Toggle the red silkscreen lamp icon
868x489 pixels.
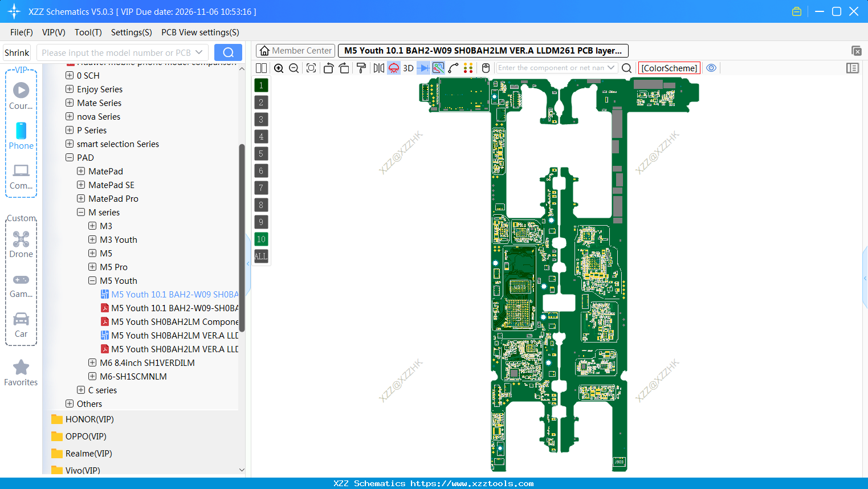393,68
